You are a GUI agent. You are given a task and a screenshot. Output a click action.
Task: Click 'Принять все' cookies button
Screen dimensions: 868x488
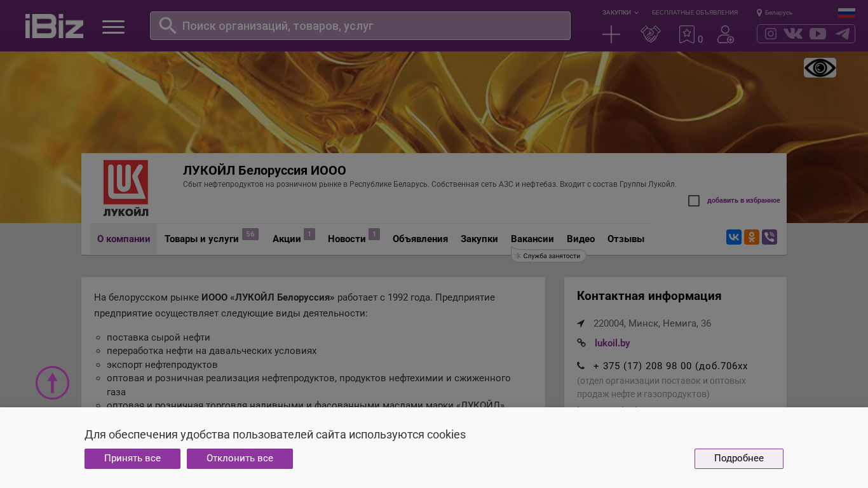(132, 459)
